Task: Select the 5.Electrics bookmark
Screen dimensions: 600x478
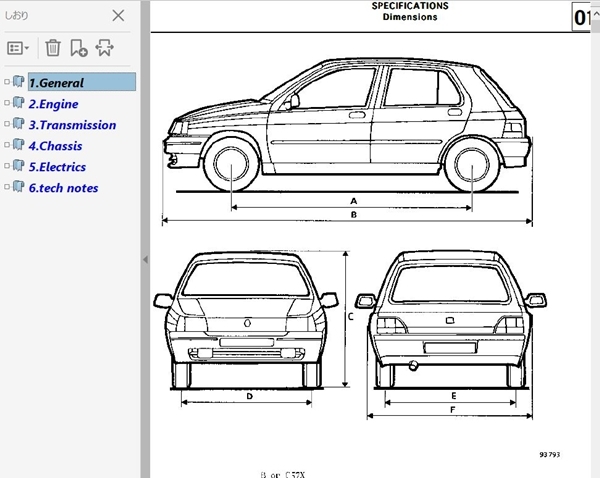Action: [x=57, y=167]
